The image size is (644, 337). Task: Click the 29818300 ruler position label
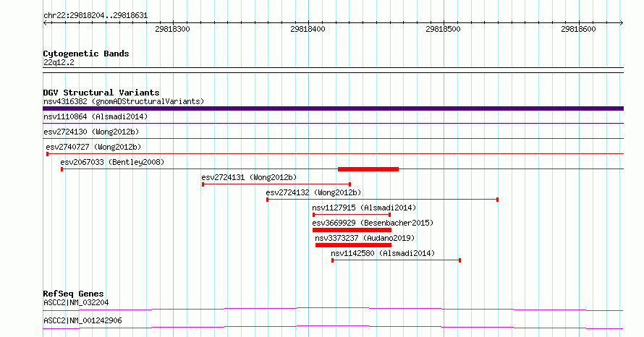[x=172, y=29]
